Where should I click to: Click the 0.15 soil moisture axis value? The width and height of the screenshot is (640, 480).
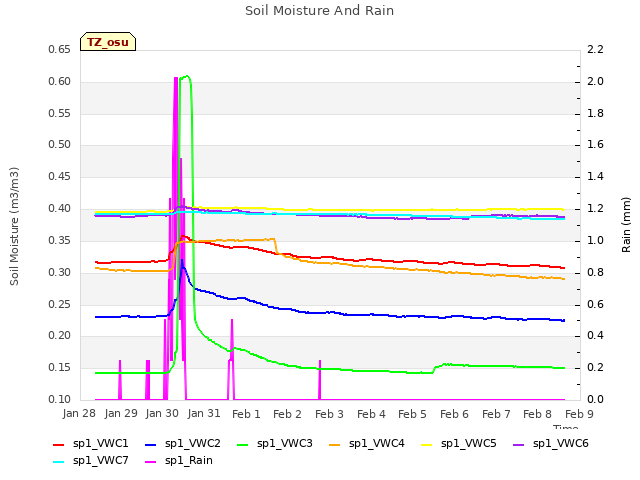[x=60, y=367]
